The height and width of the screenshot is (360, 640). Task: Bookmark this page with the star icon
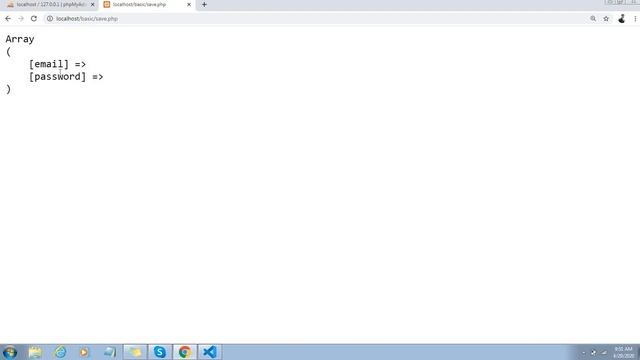click(606, 18)
